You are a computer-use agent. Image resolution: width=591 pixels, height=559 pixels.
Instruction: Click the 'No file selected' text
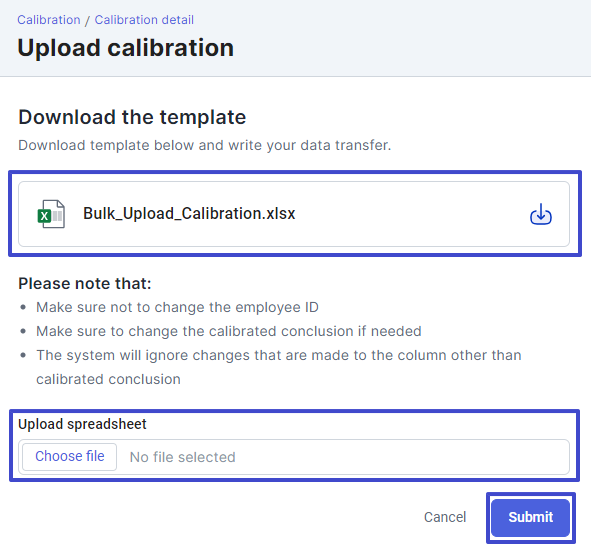pos(182,457)
